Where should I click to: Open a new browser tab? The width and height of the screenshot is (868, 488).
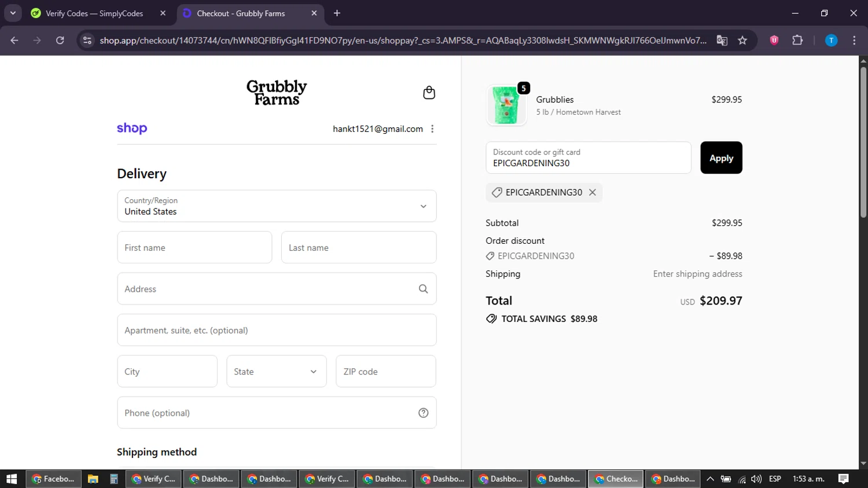(x=337, y=13)
